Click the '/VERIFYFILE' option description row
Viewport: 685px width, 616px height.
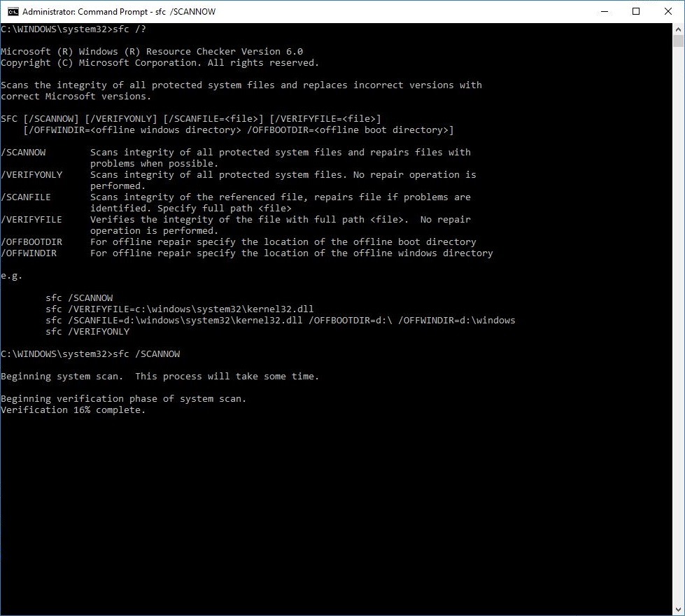[236, 225]
